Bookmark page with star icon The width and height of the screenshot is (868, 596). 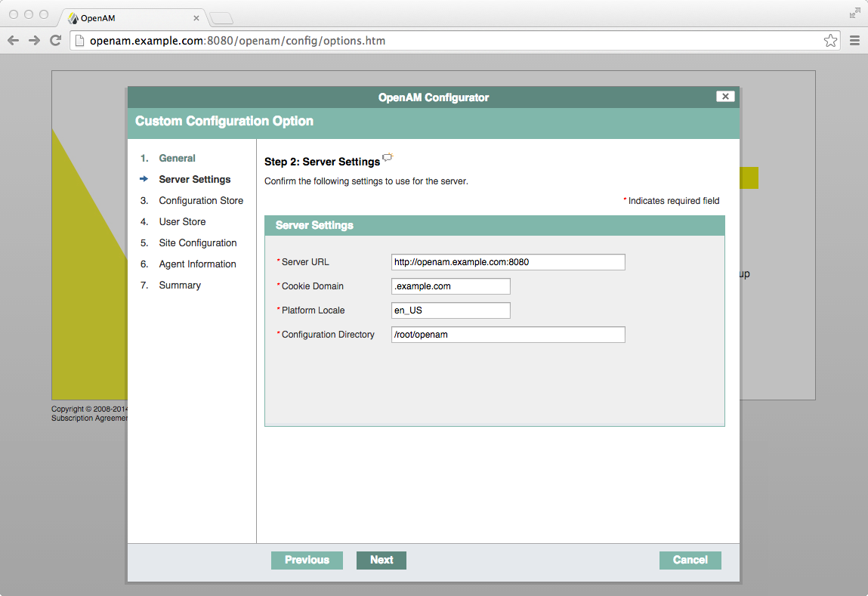(829, 40)
